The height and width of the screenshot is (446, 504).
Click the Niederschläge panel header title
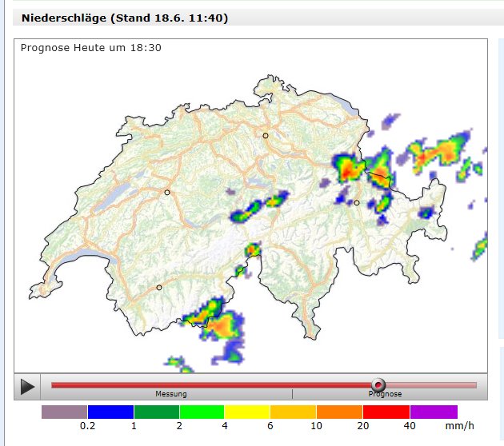(124, 18)
